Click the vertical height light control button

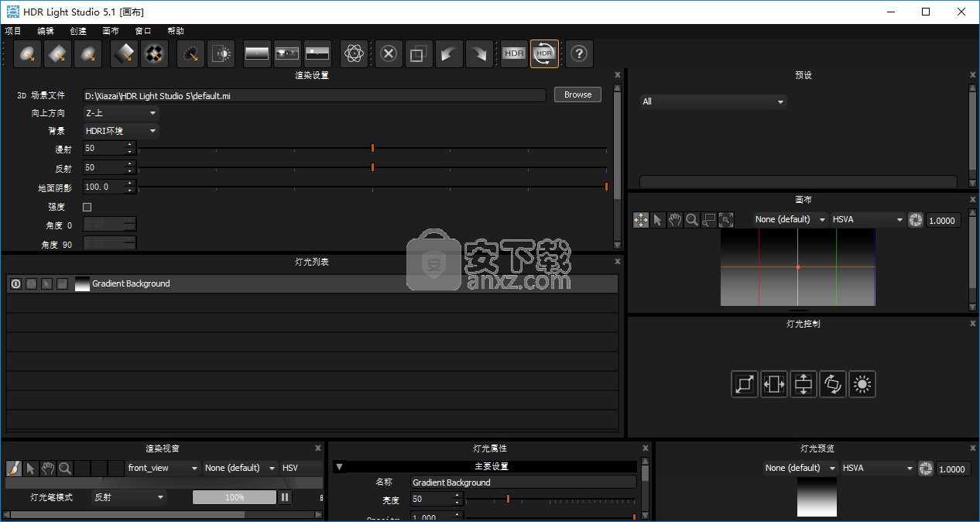tap(804, 383)
